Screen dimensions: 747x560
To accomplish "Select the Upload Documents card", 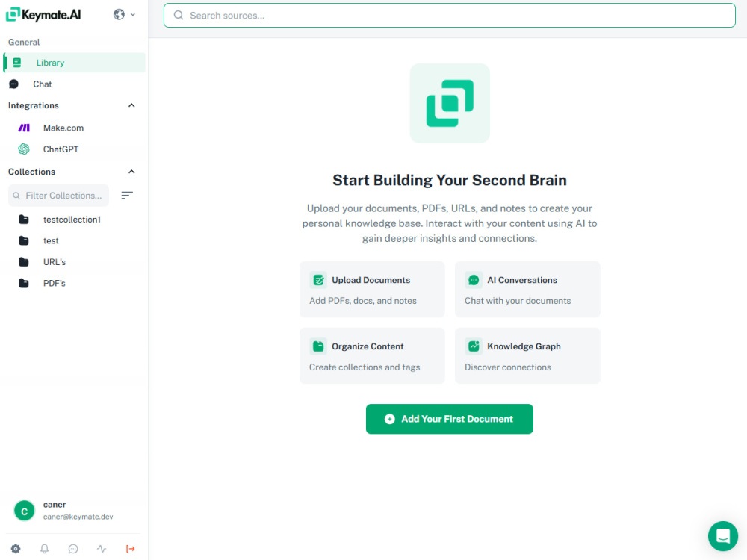I will point(372,290).
